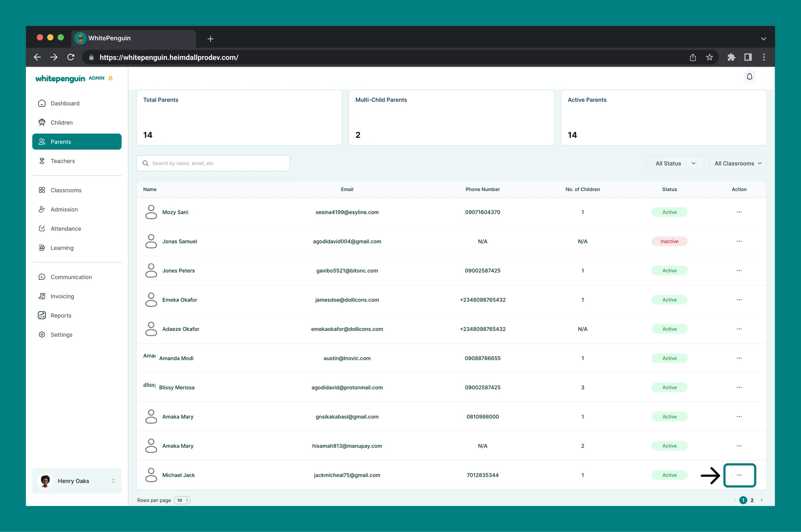Open action menu for Jonas Samuel
This screenshot has height=532, width=801.
point(739,241)
